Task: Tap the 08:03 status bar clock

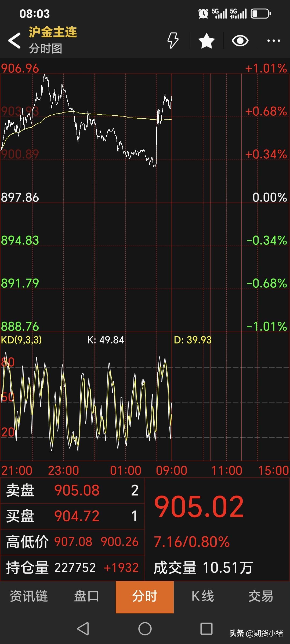Action: pos(35,14)
